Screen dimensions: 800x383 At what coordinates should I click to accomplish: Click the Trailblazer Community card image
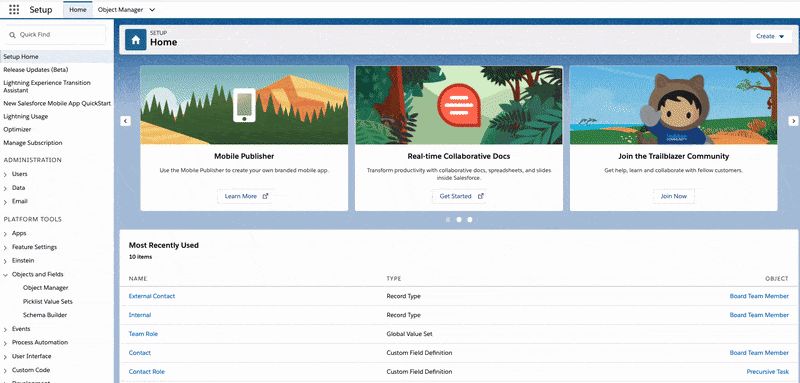click(673, 105)
